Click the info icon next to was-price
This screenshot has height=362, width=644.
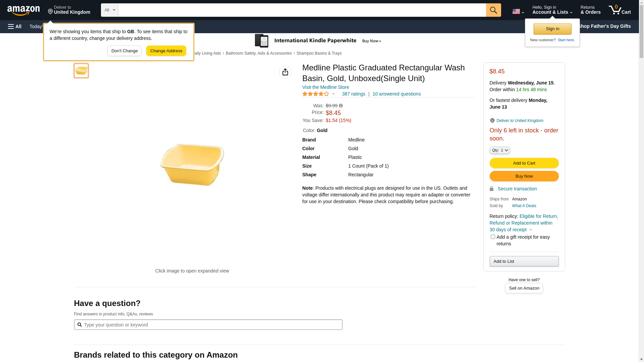tap(341, 106)
